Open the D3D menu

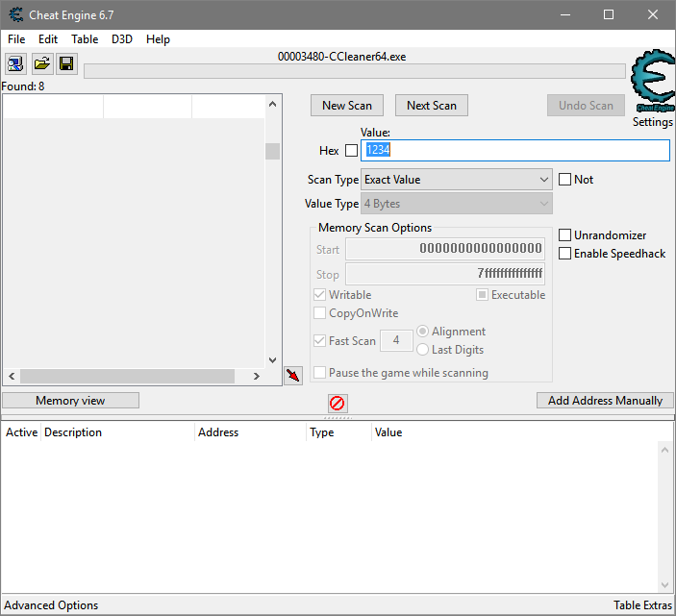coord(122,39)
